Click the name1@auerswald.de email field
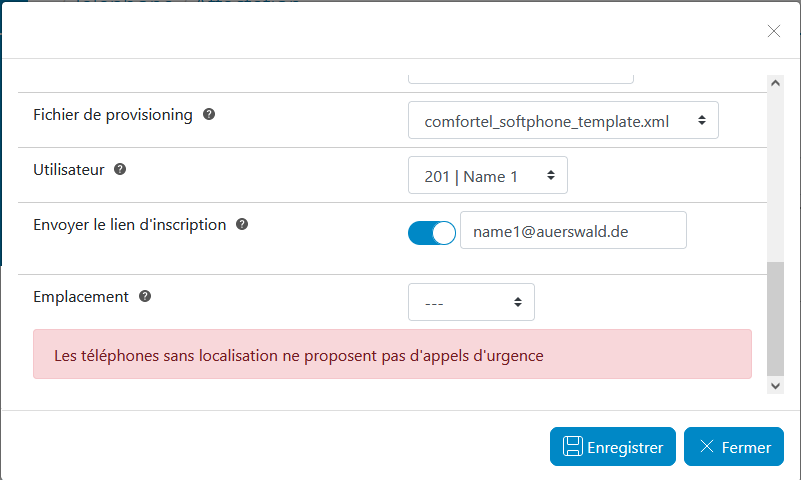The height and width of the screenshot is (480, 801). (573, 230)
